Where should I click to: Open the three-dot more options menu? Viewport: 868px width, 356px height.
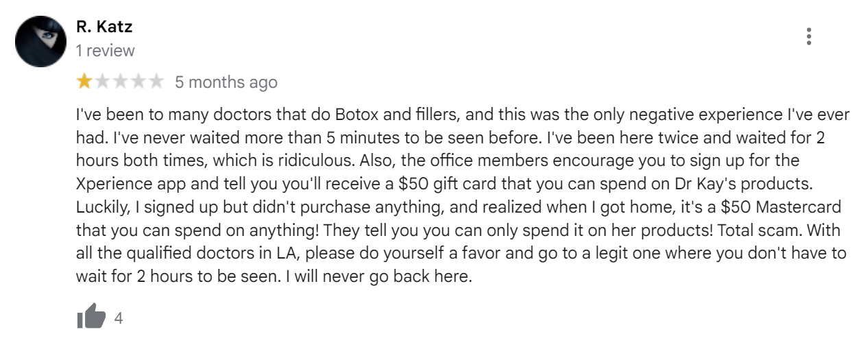(x=809, y=36)
